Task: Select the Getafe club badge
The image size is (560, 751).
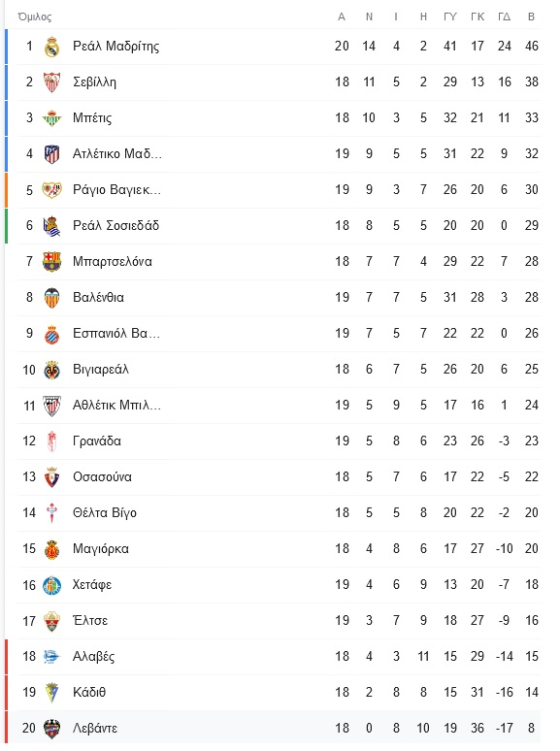Action: 51,585
